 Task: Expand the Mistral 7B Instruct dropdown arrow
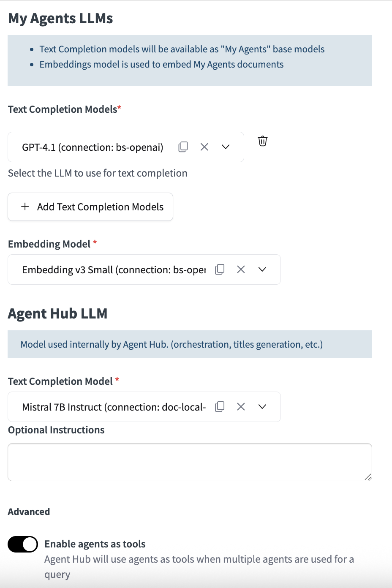click(x=262, y=407)
